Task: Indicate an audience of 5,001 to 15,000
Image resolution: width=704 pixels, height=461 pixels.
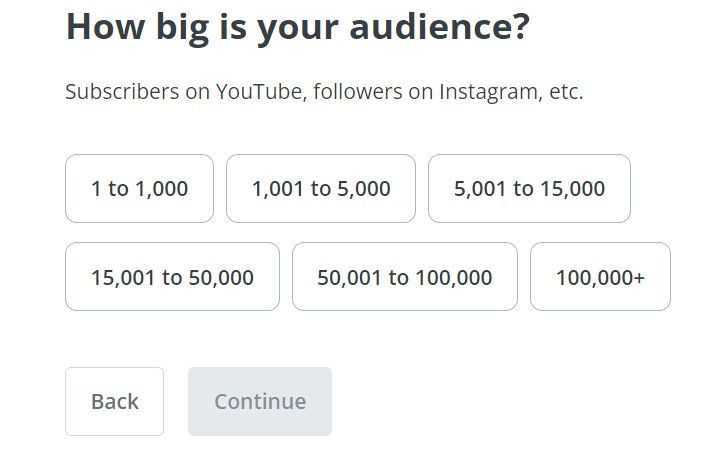Action: (529, 189)
